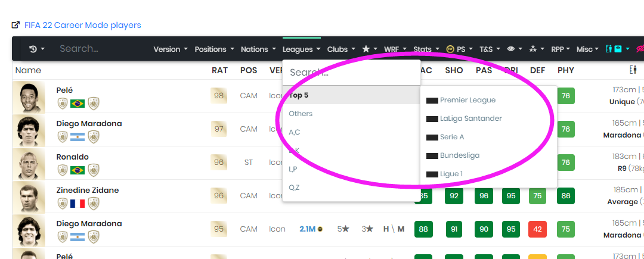The height and width of the screenshot is (259, 644).
Task: Open Pelé 98-rated player name
Action: (x=64, y=90)
